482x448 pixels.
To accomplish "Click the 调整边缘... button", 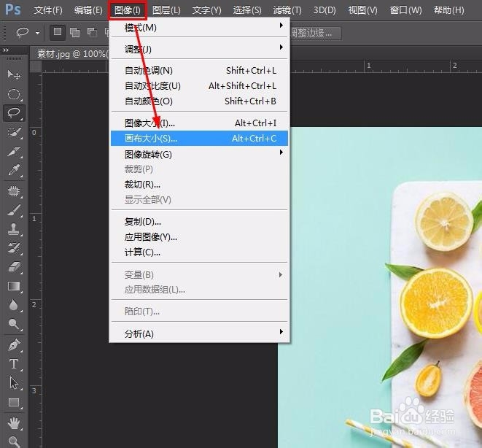I will (315, 33).
